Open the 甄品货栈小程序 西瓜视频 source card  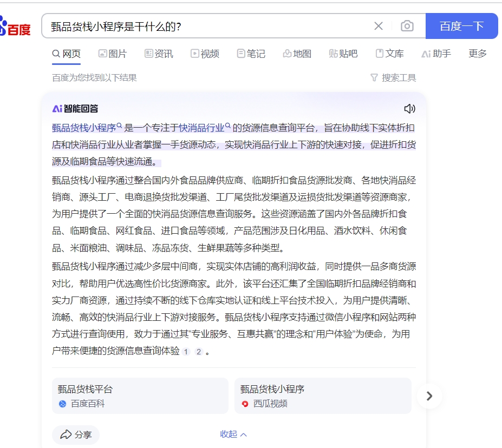coord(323,396)
